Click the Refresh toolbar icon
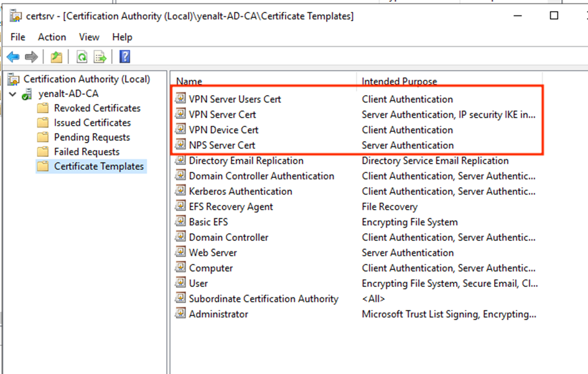Viewport: 588px width, 374px height. [82, 57]
